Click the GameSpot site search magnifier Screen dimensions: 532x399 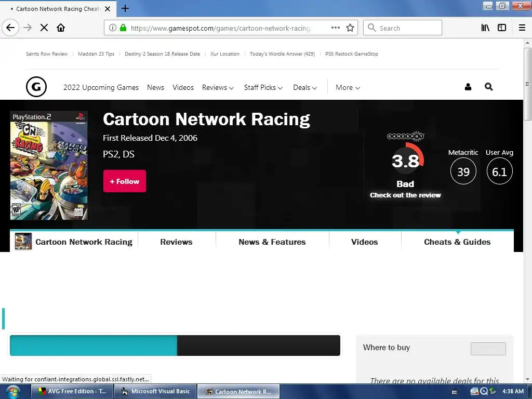point(488,87)
